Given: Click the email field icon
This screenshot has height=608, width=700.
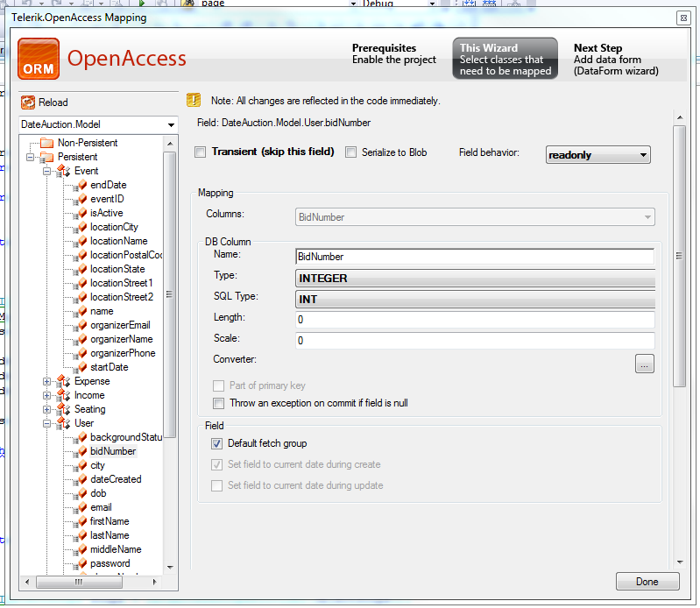Looking at the screenshot, I should 81,507.
